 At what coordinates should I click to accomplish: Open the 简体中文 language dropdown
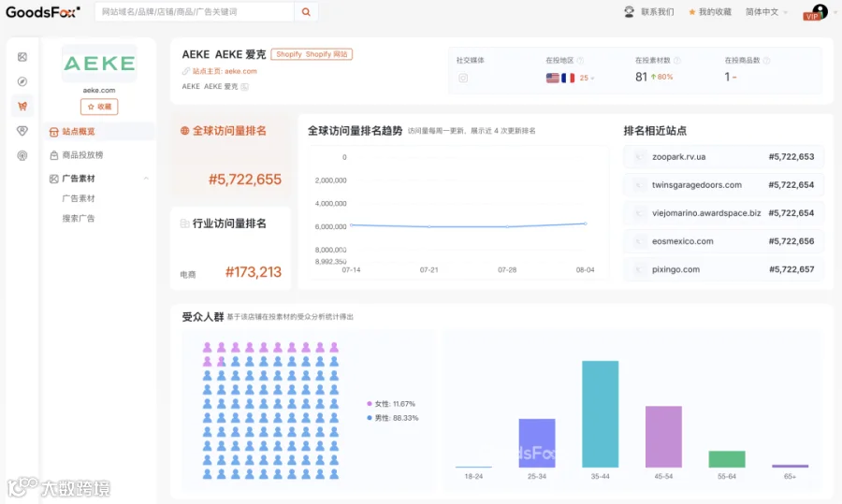766,12
